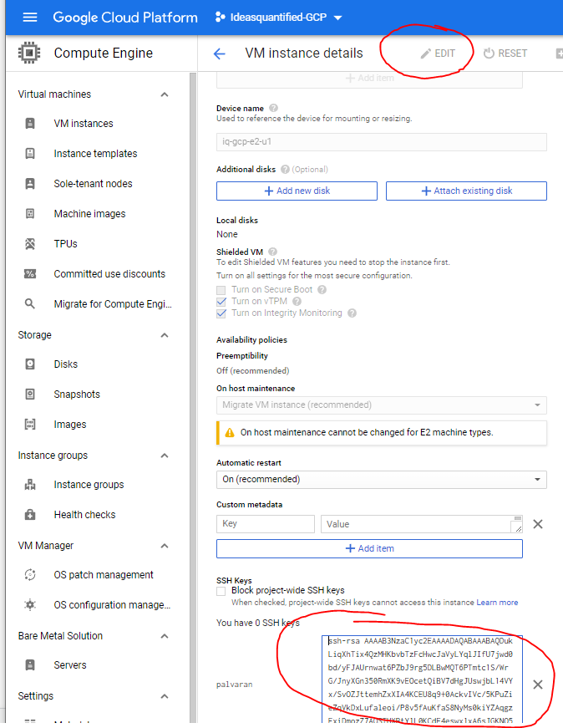The width and height of the screenshot is (563, 728).
Task: Open Snapshots page
Action: pos(77,395)
